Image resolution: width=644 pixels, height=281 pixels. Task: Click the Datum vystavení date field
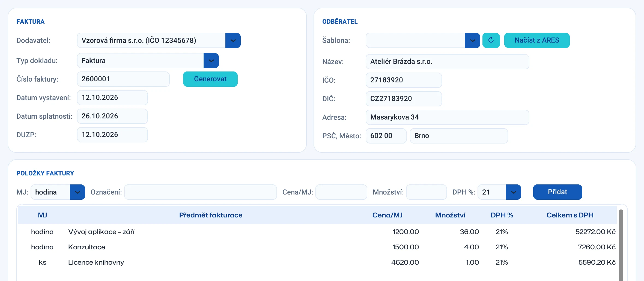[x=112, y=98]
